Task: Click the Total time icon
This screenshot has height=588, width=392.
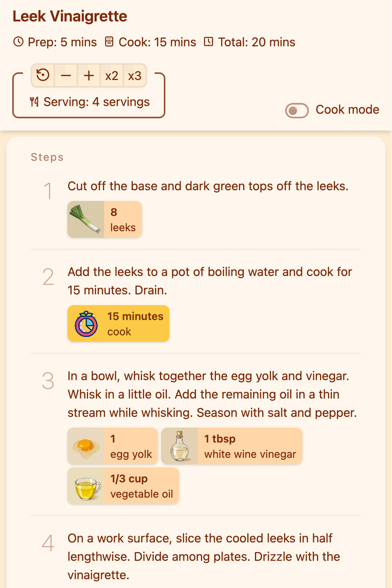Action: 208,42
